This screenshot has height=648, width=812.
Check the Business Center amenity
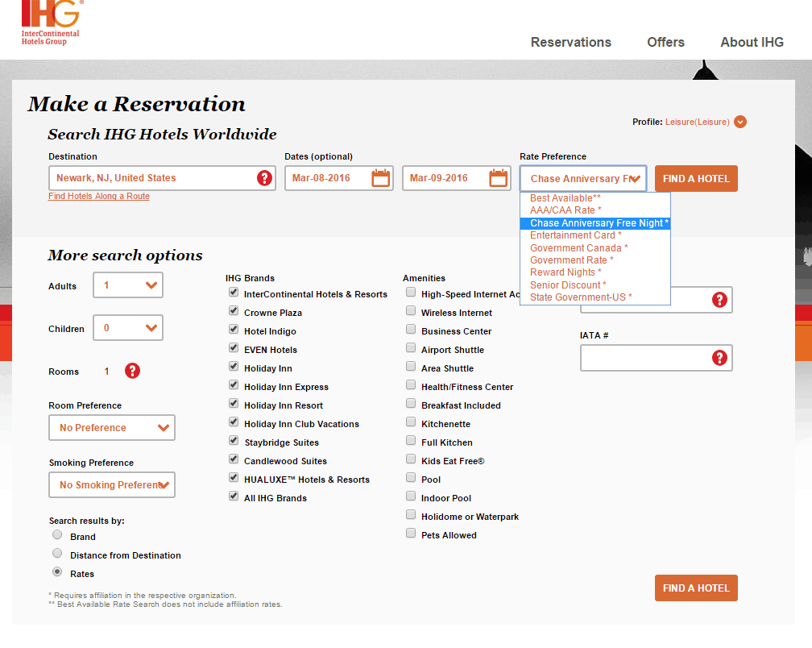[x=411, y=330]
